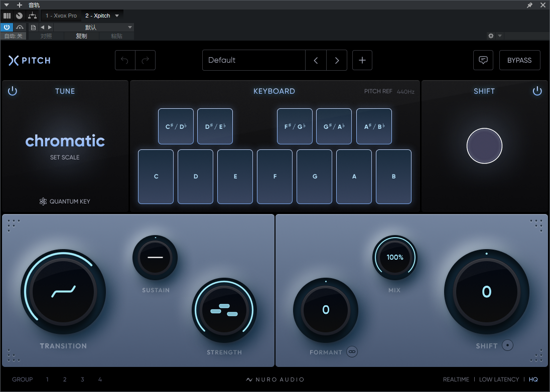Toggle the FORMANT link icon
Viewport: 550px width, 392px height.
tap(352, 352)
